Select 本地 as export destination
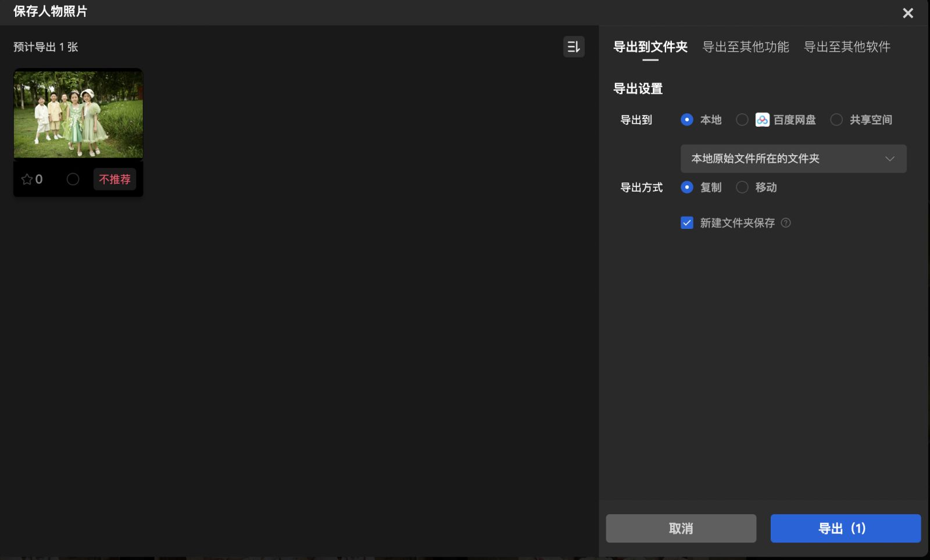The width and height of the screenshot is (930, 560). coord(687,120)
